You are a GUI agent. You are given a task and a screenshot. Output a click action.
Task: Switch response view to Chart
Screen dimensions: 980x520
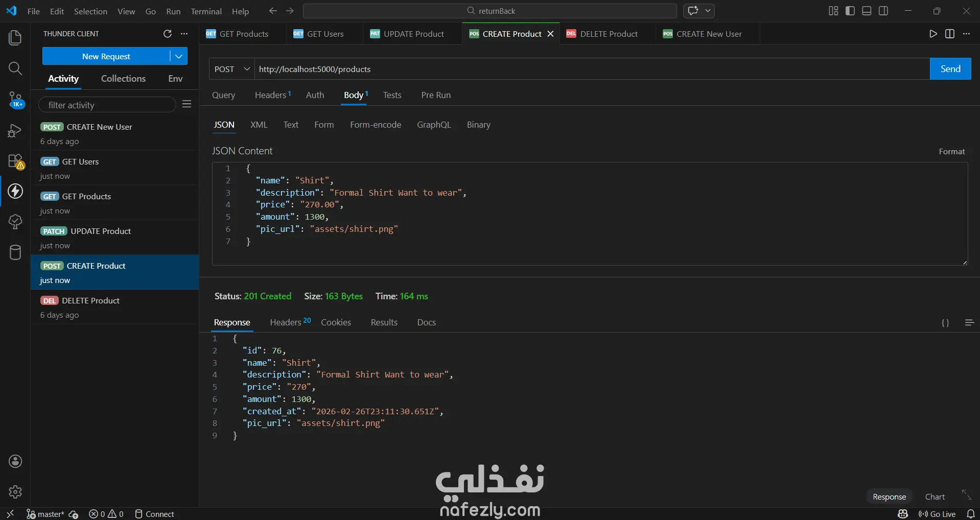tap(935, 497)
